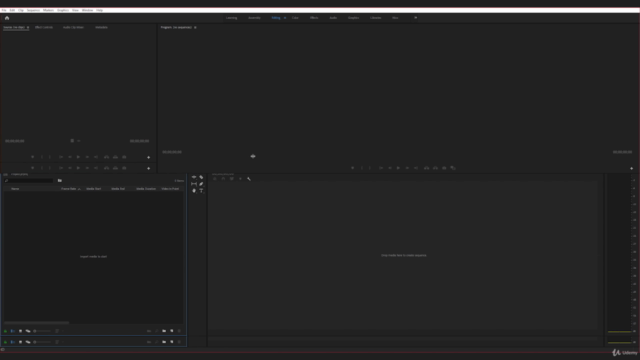Sort by the Name column header

click(x=15, y=189)
